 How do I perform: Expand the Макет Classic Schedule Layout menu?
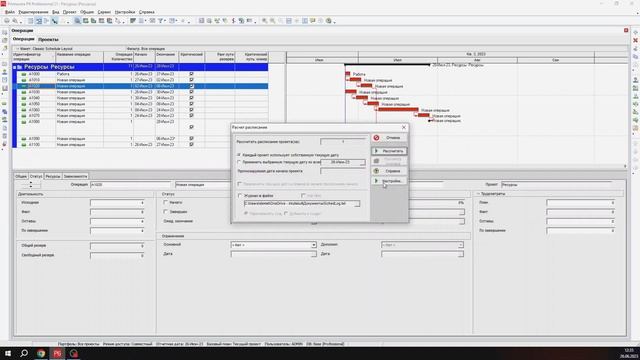(x=18, y=49)
